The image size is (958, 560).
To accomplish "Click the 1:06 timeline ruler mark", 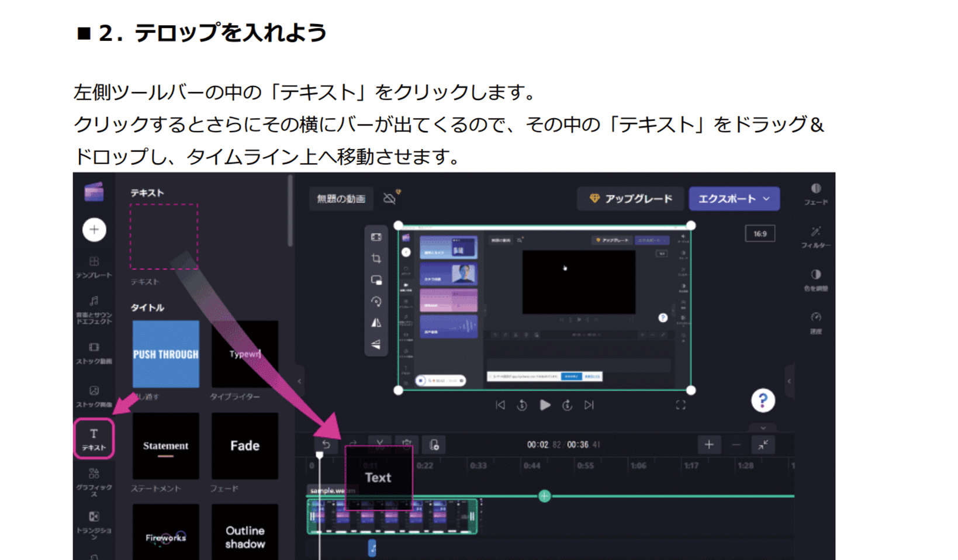I will tap(638, 466).
